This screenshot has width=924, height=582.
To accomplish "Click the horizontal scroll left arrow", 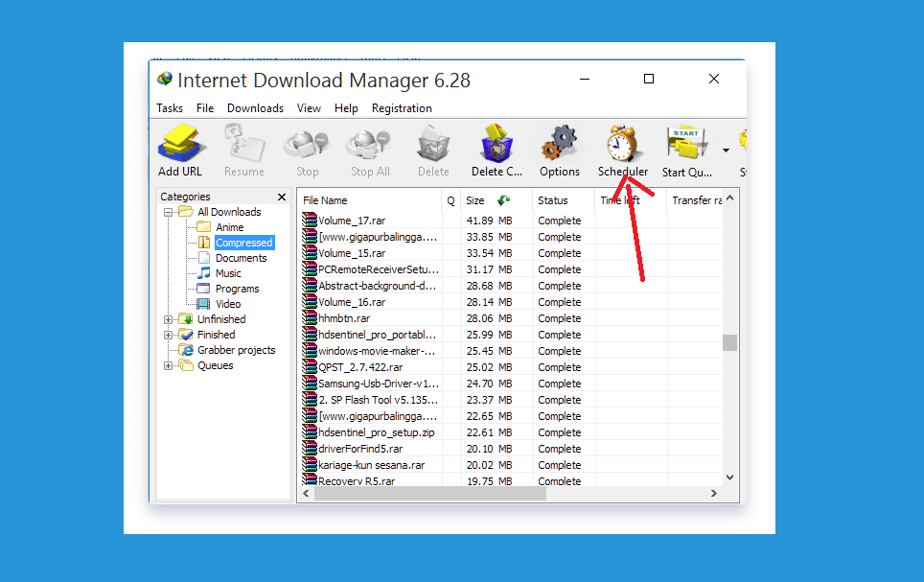I will tap(306, 494).
